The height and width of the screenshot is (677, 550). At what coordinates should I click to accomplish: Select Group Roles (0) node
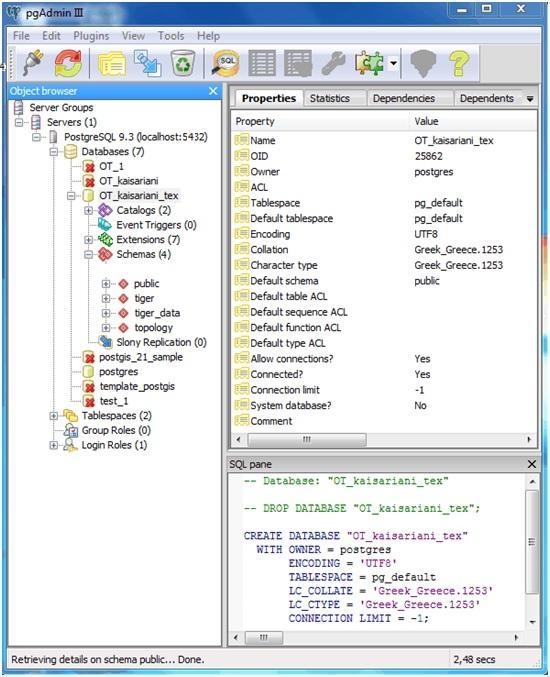coord(116,430)
